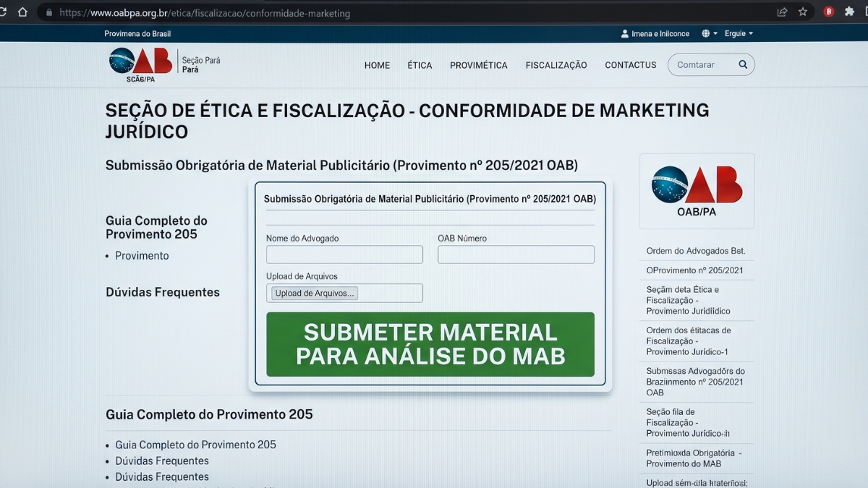
Task: Click Guia Completo do Provimento 205 left heading
Action: tap(156, 228)
